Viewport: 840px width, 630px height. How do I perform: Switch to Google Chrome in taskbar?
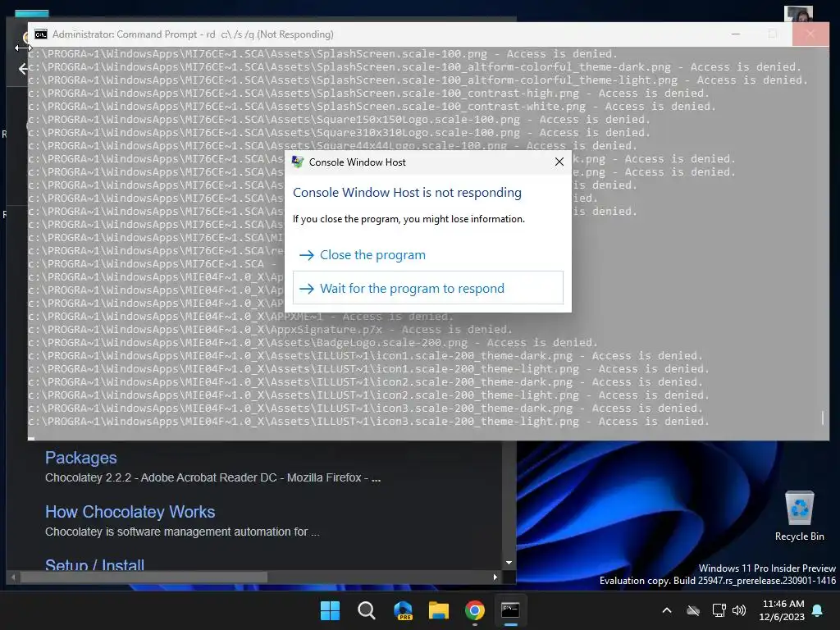475,610
